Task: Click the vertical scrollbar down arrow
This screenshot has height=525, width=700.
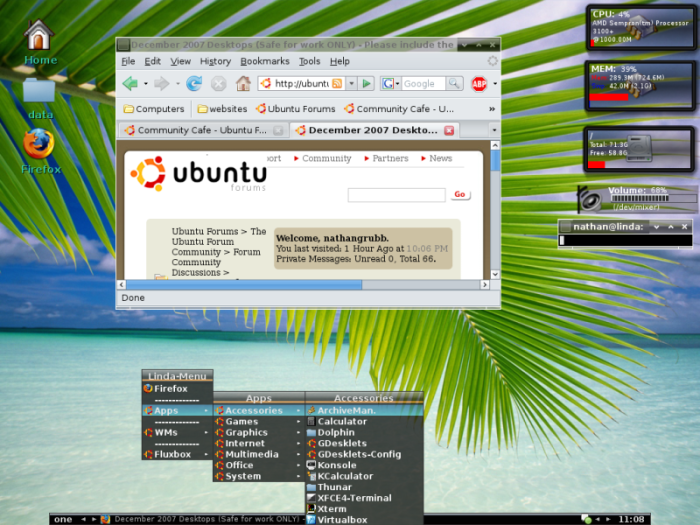Action: point(495,274)
